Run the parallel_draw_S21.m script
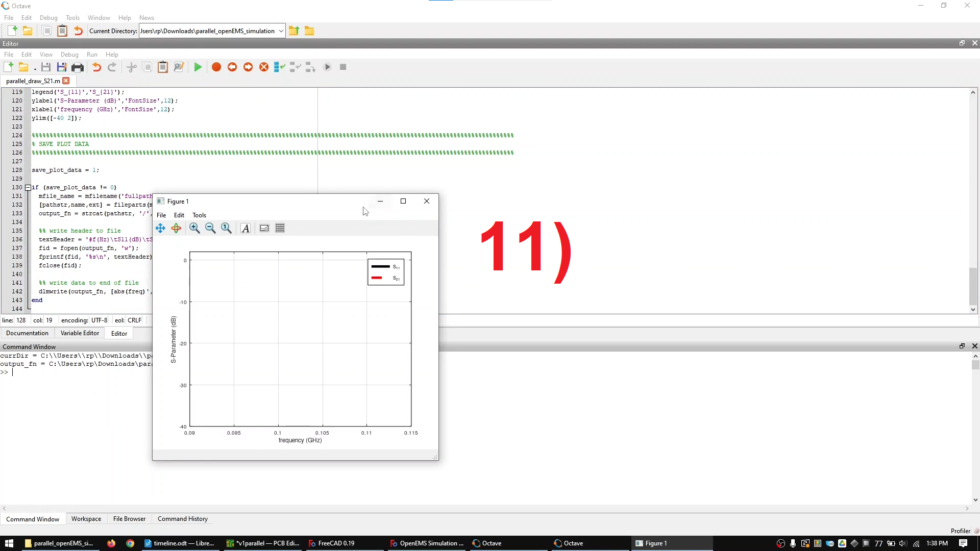 pyautogui.click(x=198, y=67)
